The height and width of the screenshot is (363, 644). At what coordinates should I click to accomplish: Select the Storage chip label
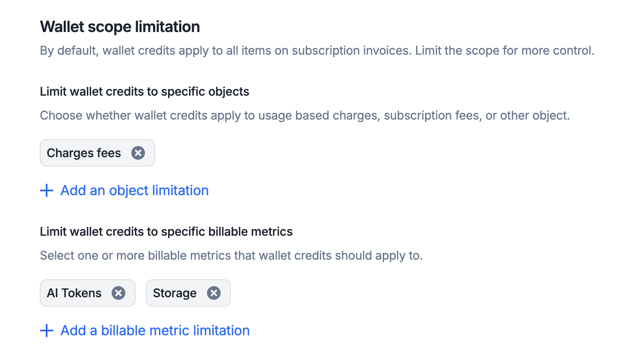(174, 293)
